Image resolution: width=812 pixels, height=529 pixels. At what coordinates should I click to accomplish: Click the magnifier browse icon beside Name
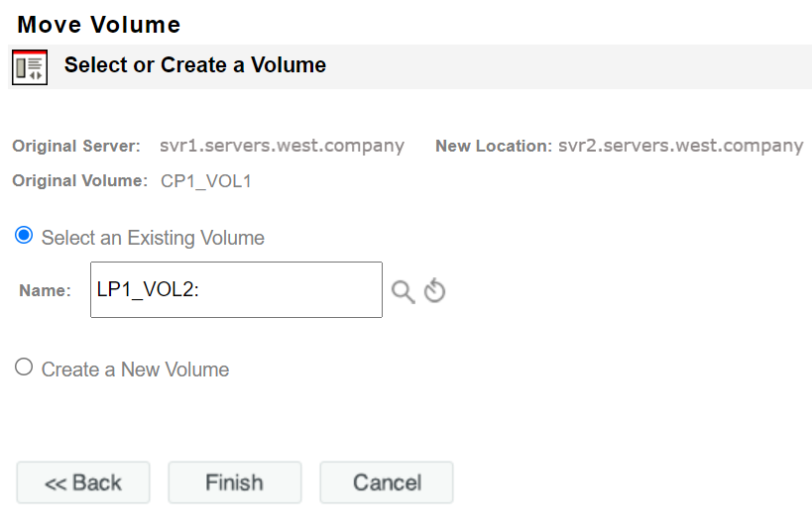tap(403, 291)
